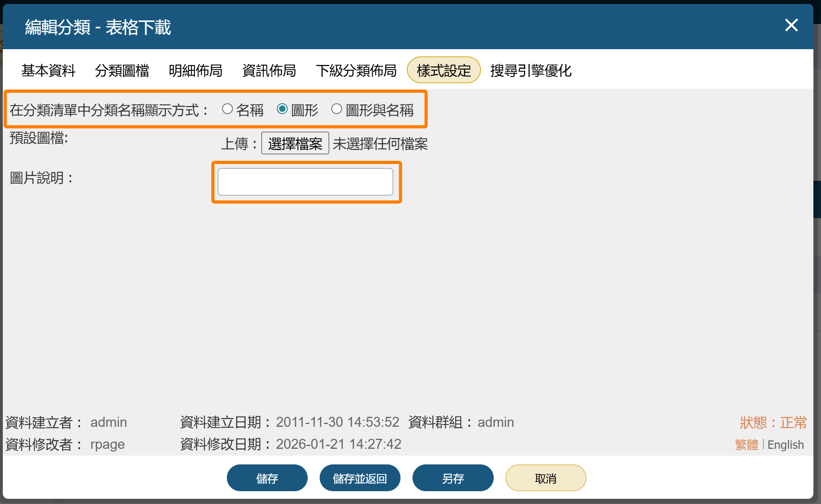Switch to the 基本資料 tab
Viewport: 821px width, 504px height.
(x=48, y=70)
